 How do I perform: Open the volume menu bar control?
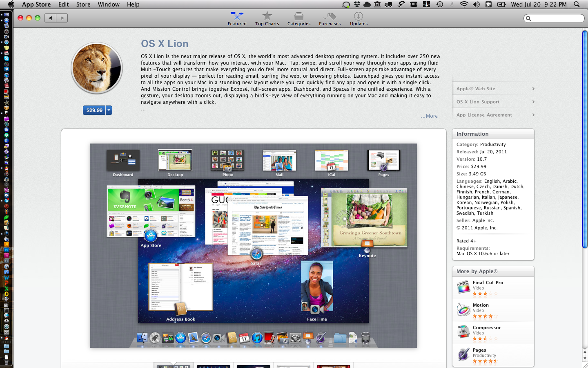(476, 4)
